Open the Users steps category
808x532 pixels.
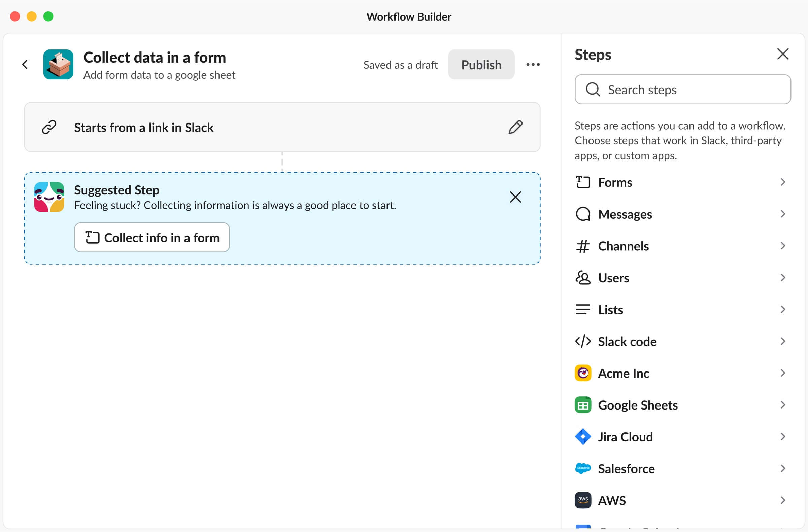coord(682,278)
